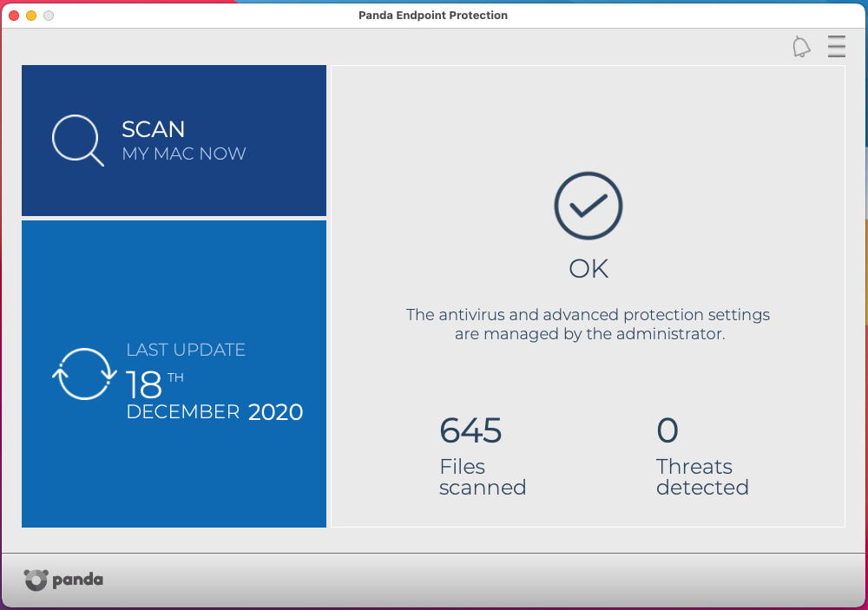Select the "LAST UPDATE" label
The height and width of the screenshot is (610, 868).
pos(186,350)
